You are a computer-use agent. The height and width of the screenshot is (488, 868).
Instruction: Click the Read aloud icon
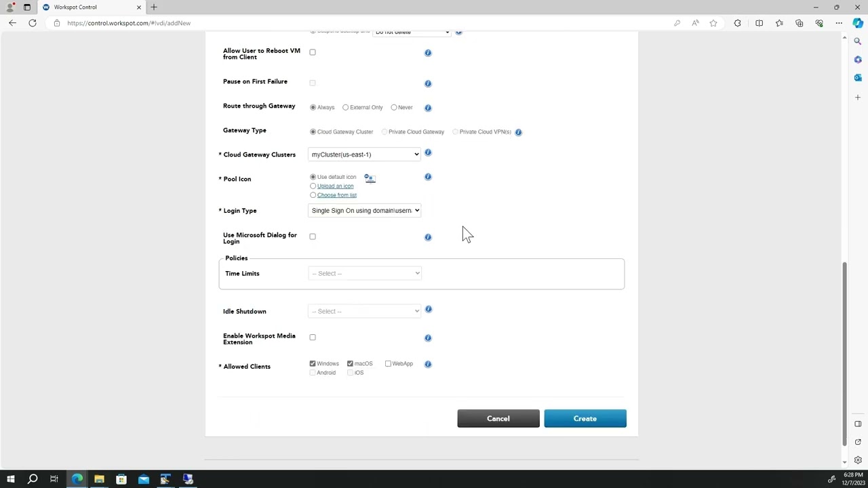(x=695, y=23)
